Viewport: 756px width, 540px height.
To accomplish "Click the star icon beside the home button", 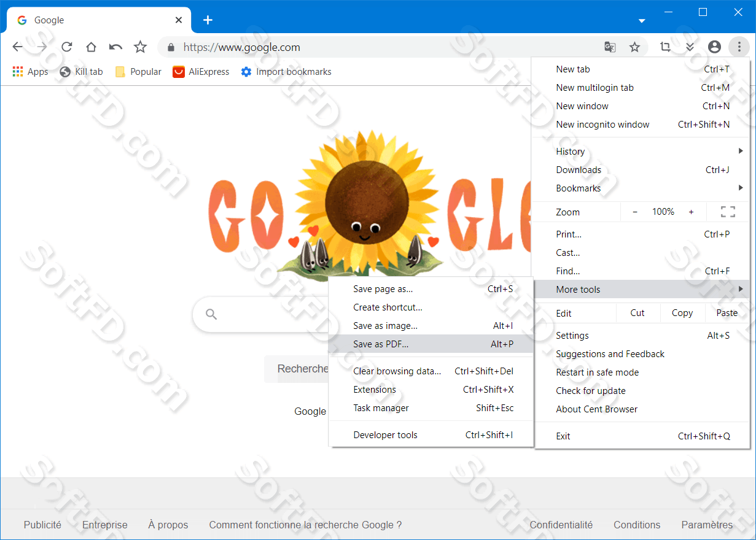I will click(140, 47).
